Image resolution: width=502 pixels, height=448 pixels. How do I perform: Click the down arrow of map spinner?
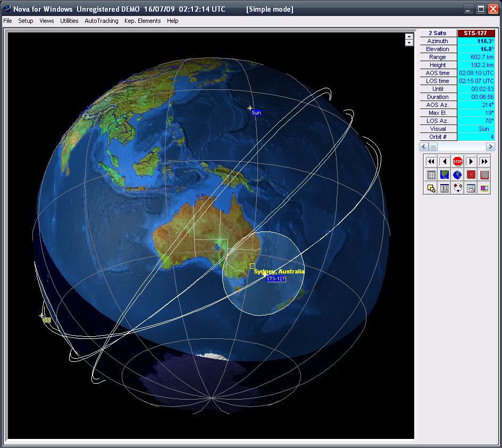409,43
